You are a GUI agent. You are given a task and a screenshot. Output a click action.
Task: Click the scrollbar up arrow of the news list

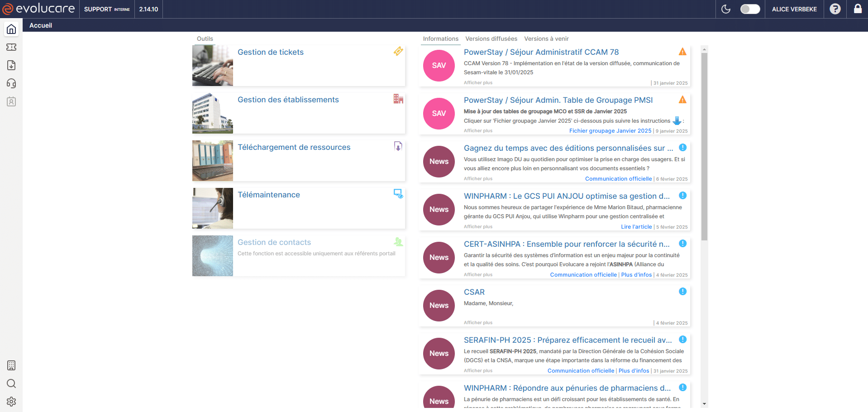[x=704, y=48]
